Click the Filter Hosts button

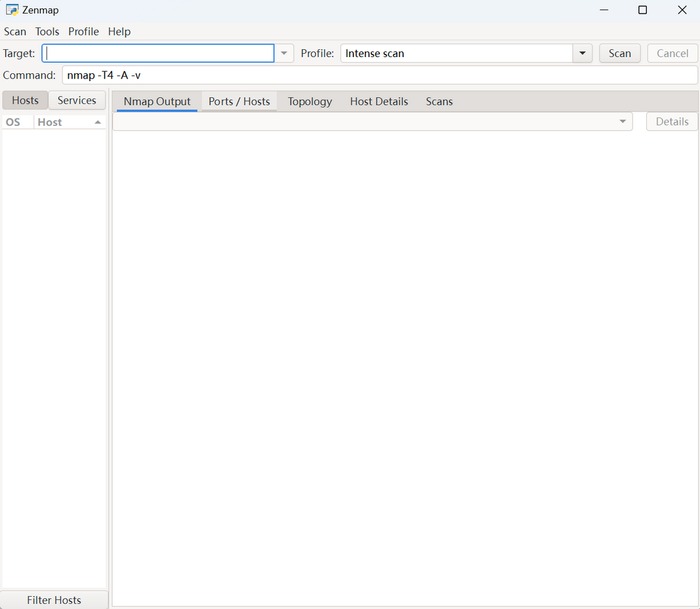click(x=54, y=600)
